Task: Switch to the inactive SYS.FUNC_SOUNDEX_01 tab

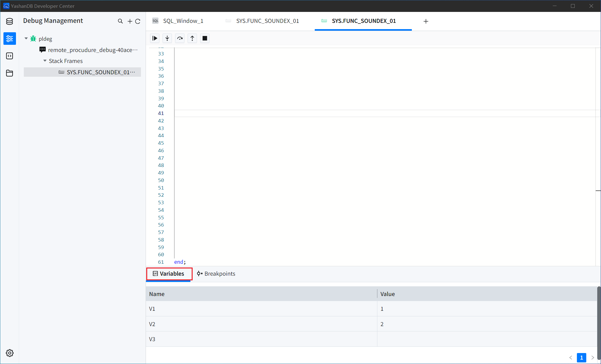Action: point(262,21)
